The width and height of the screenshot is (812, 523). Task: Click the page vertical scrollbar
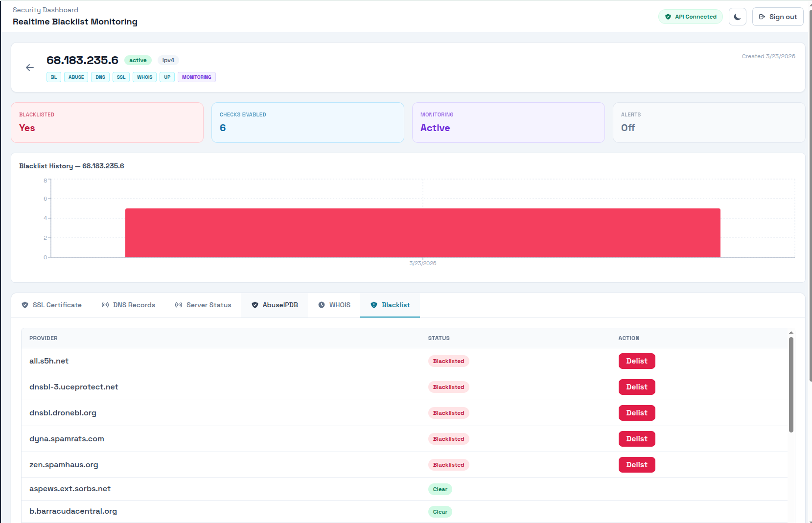(x=811, y=196)
